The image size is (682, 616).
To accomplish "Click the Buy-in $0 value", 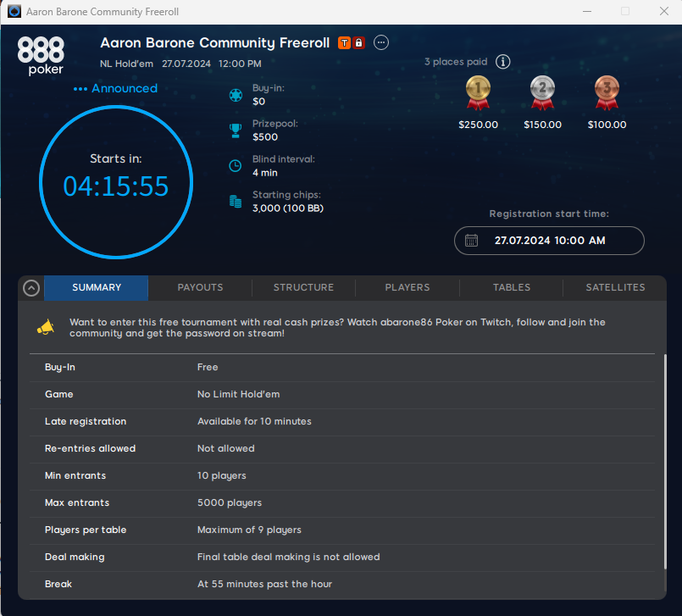I will pos(258,102).
